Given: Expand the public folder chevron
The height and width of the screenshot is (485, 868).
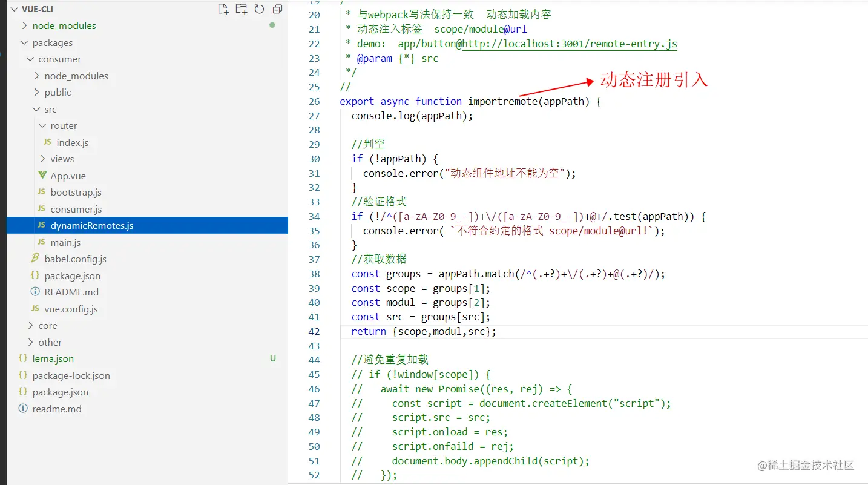Looking at the screenshot, I should click(x=36, y=92).
